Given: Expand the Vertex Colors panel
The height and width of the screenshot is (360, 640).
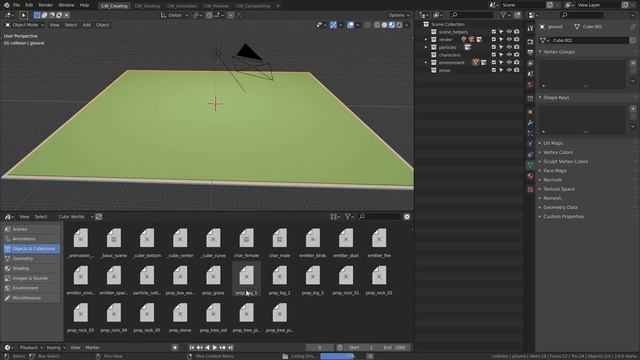Looking at the screenshot, I should [558, 152].
